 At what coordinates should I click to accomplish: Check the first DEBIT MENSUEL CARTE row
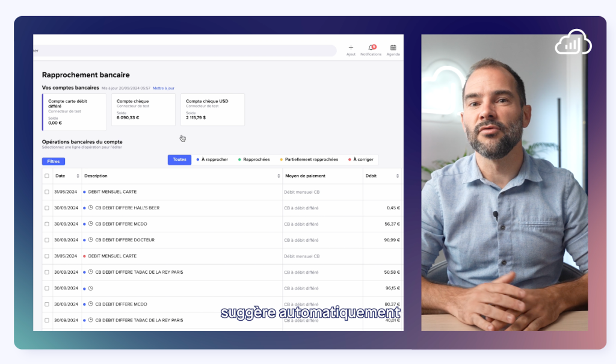(x=47, y=192)
